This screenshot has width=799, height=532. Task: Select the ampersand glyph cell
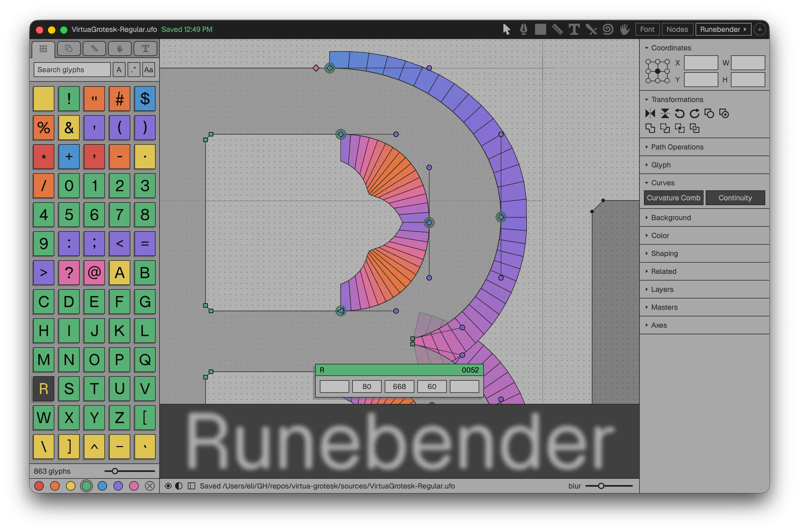[x=69, y=128]
